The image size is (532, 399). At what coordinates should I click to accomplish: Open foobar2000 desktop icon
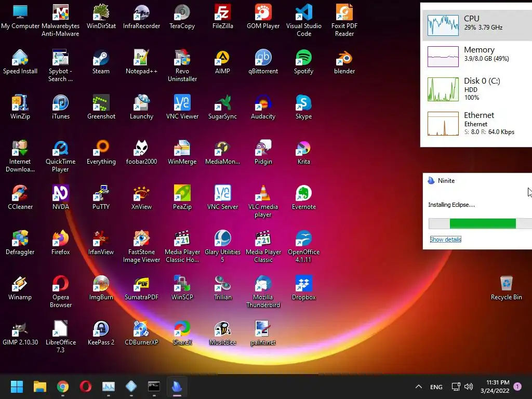coord(141,152)
